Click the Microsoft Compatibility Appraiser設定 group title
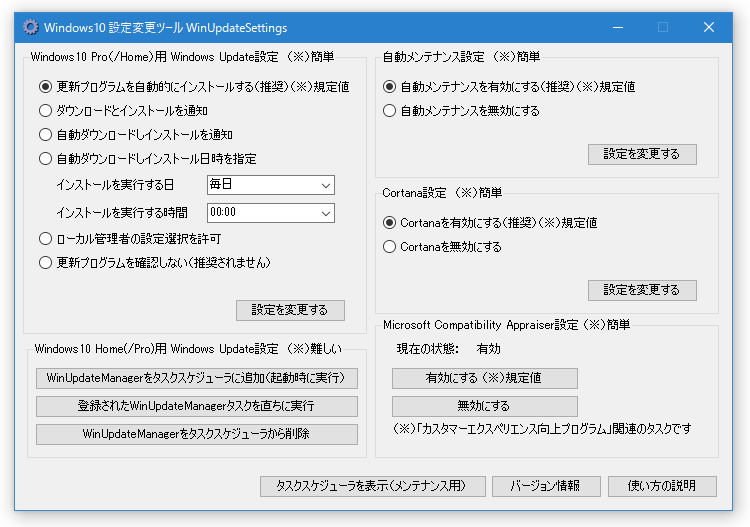 point(506,325)
